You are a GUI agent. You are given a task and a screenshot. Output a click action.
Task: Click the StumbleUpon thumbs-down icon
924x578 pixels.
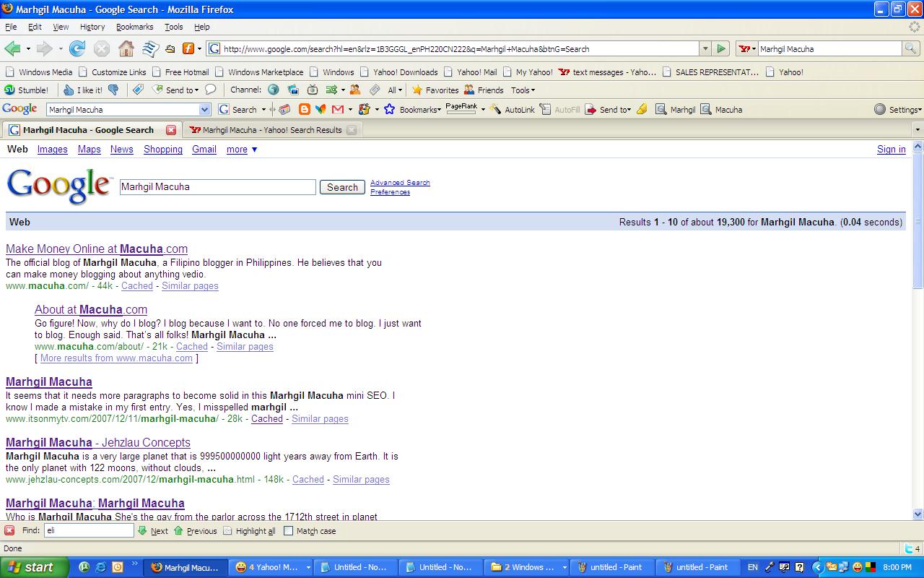[x=113, y=90]
